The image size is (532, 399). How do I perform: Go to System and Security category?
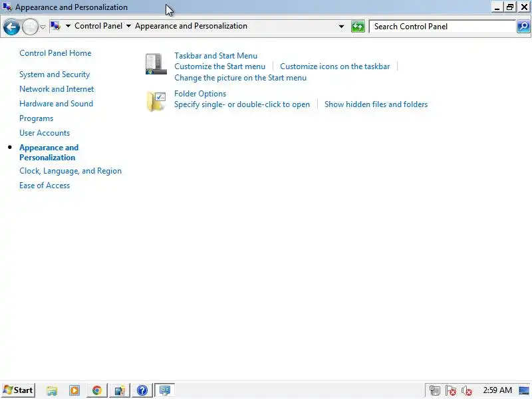coord(55,74)
